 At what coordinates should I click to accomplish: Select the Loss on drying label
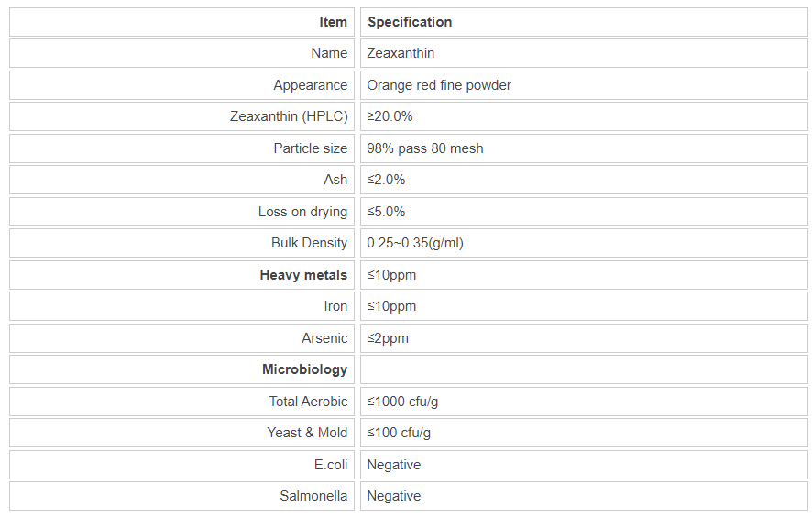pyautogui.click(x=302, y=212)
